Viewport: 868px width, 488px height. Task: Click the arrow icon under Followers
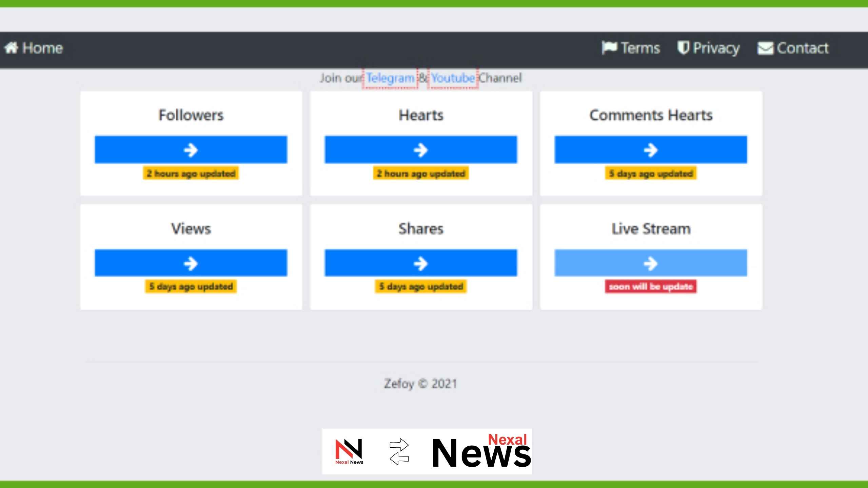[x=191, y=149]
